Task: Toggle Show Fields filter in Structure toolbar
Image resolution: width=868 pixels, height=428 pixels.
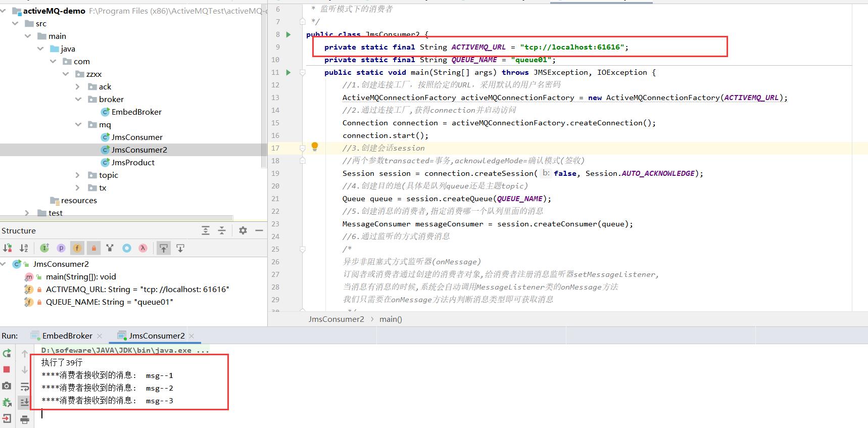Action: point(77,248)
